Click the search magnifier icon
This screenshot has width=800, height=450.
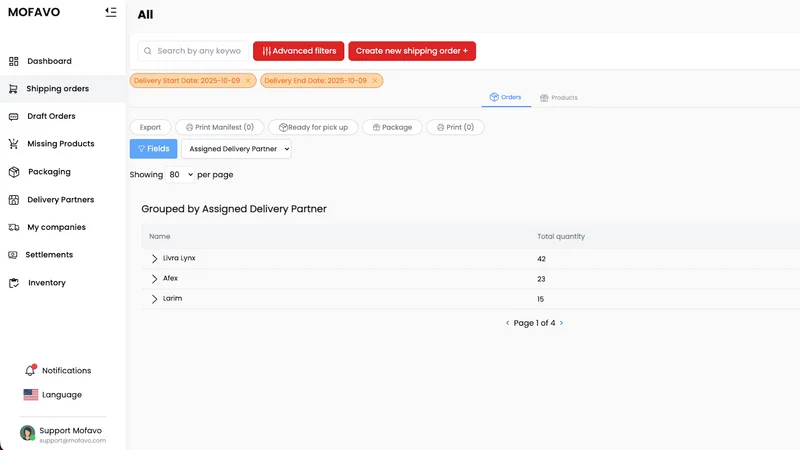147,51
